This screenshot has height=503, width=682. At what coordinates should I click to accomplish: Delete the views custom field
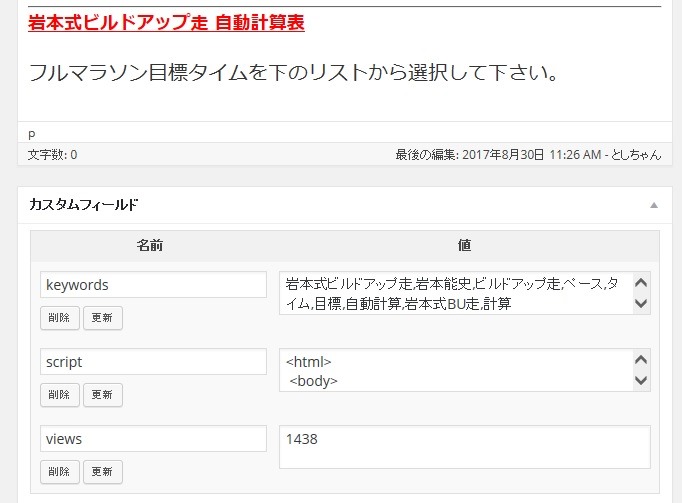click(x=60, y=472)
